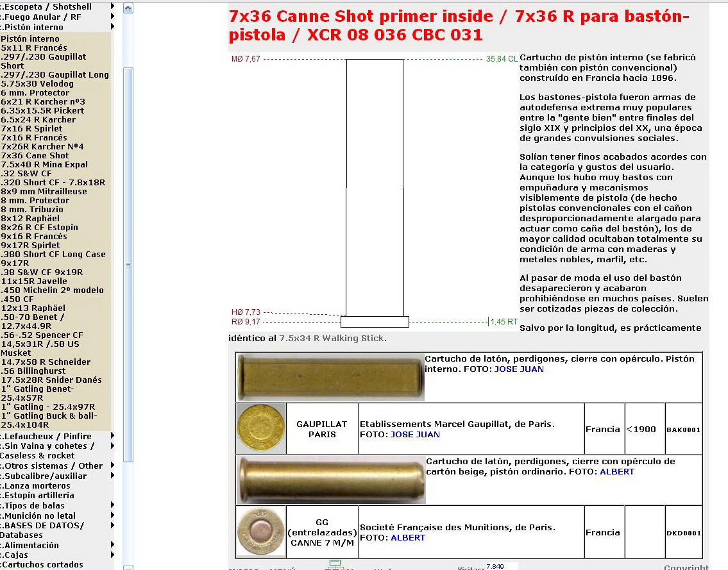Select 5.75x30 Velodog entry
Viewport: 728px width, 570px height.
37,83
